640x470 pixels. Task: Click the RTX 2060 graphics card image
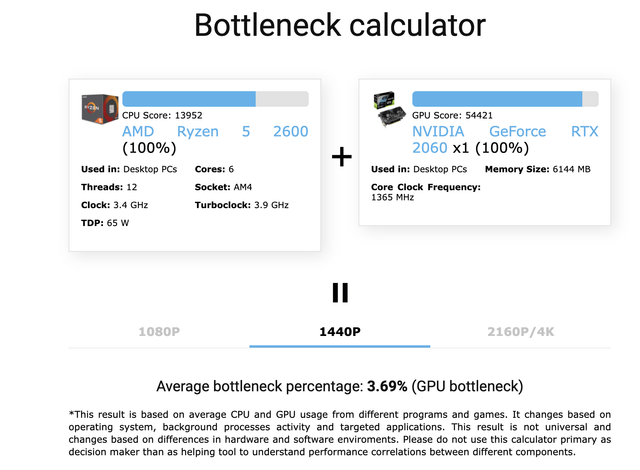point(390,108)
